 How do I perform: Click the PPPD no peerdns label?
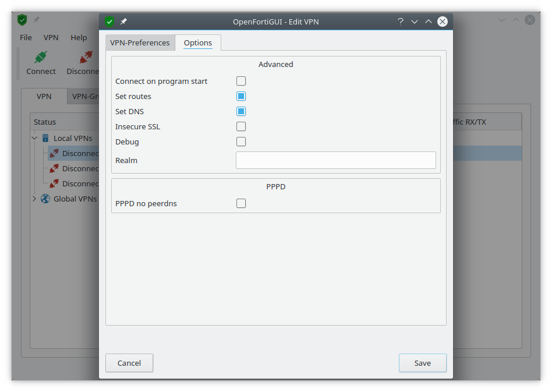(146, 203)
